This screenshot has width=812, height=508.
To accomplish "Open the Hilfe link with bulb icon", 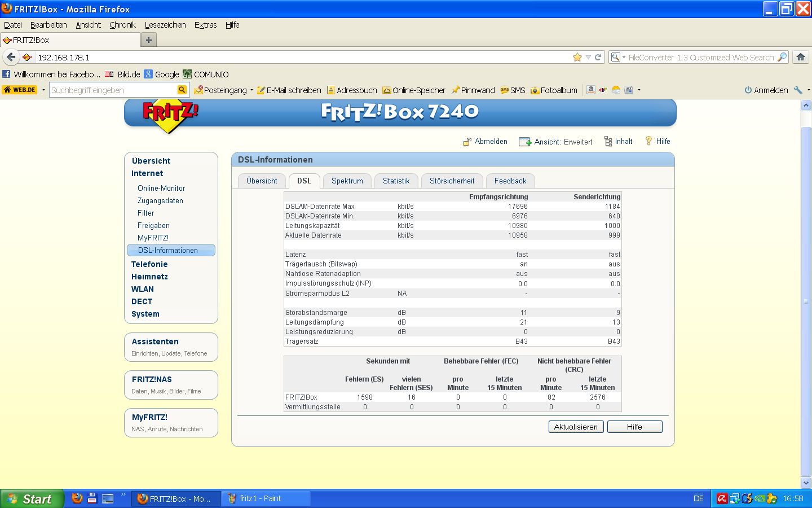I will [x=657, y=141].
